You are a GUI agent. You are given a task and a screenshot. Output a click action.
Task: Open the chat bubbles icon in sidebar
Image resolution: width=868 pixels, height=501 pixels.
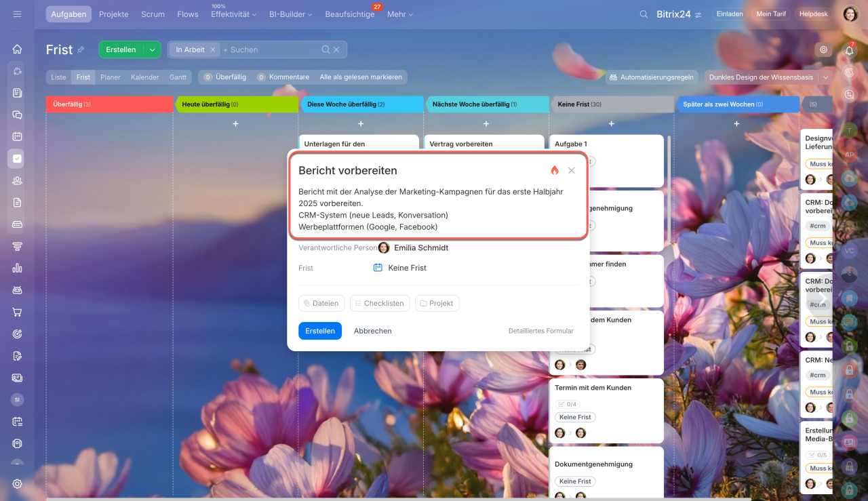tap(17, 115)
